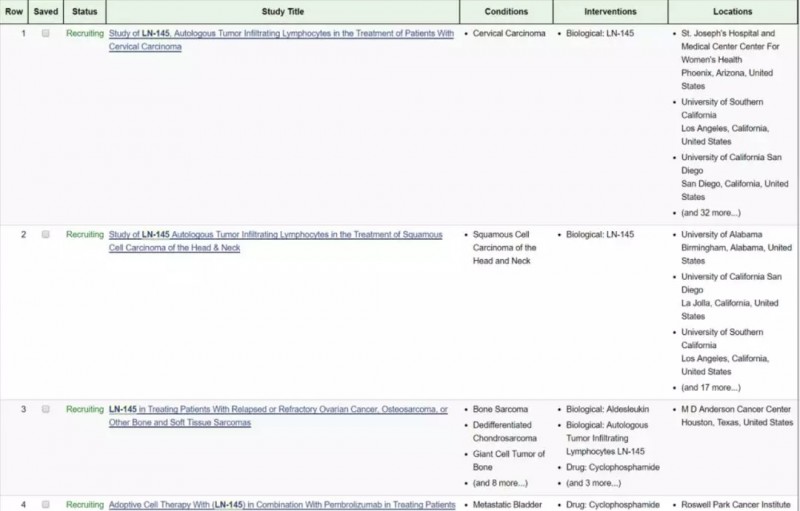Open the Adoptive Cell Therapy Pembrolizumab study

click(282, 504)
